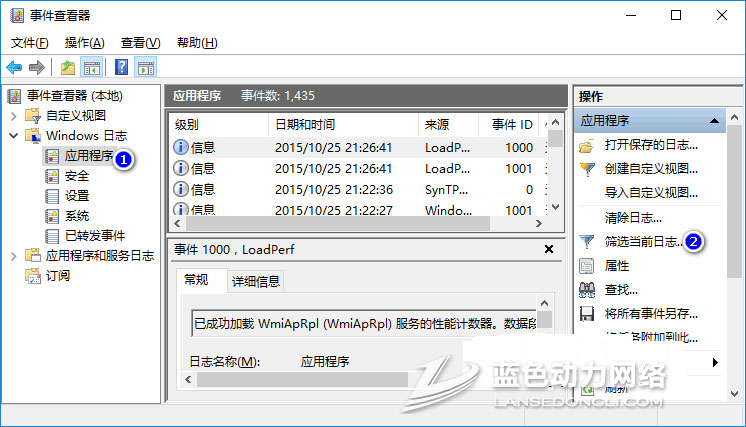Click 创建自定义视图 in the actions pane
Viewport: 746px width, 427px height.
tap(651, 169)
